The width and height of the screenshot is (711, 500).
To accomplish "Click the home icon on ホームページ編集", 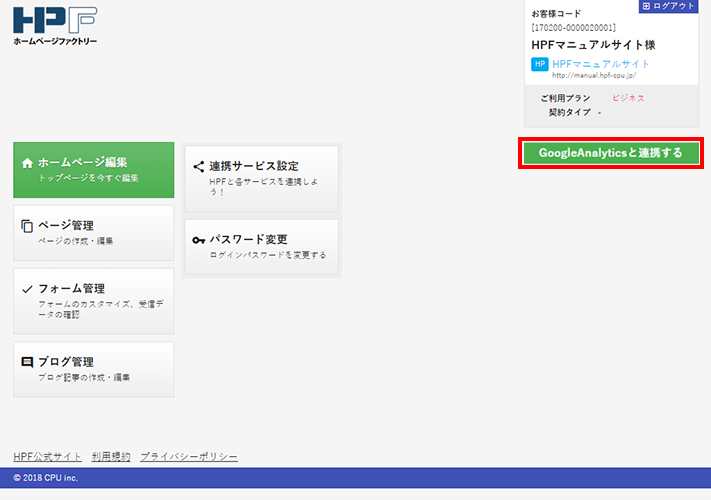I will coord(27,163).
